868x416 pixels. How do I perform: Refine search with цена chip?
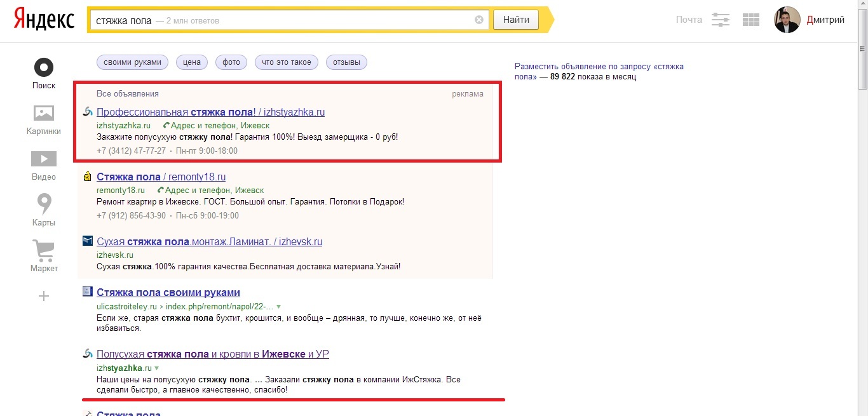(191, 62)
